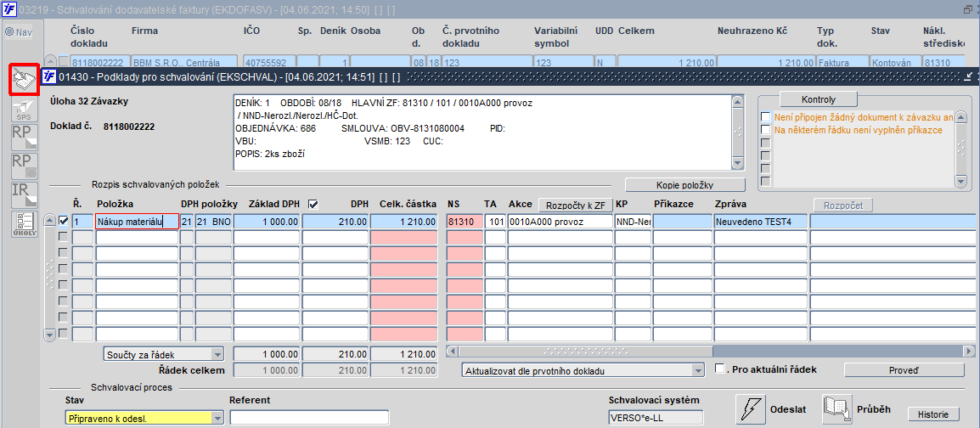Click the iF logo on the 01430 title bar
The width and height of the screenshot is (980, 428).
point(48,76)
